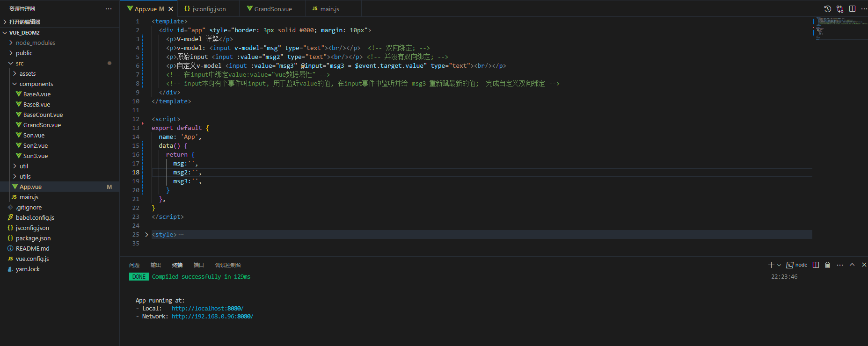The image size is (868, 346).
Task: Open editor more actions ellipsis
Action: coord(864,9)
